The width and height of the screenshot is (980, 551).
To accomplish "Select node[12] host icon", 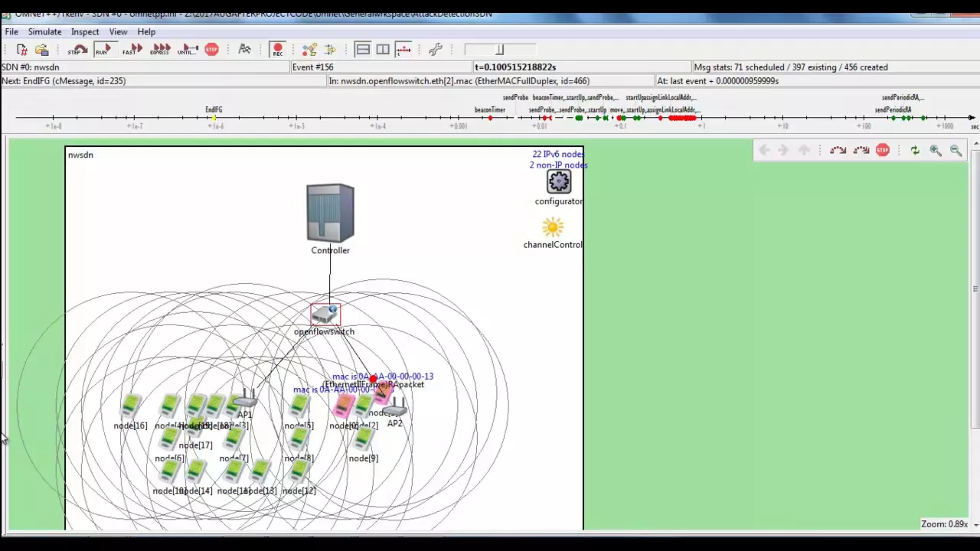I will 299,472.
